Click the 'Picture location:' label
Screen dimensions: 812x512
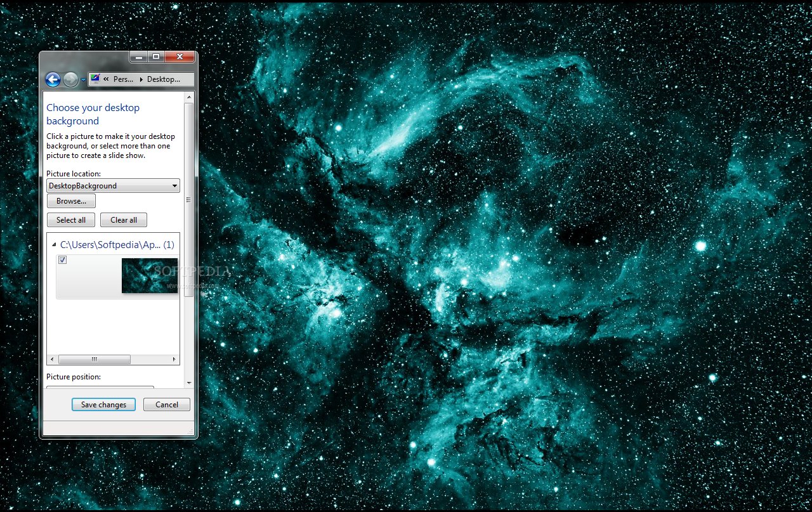click(x=74, y=173)
